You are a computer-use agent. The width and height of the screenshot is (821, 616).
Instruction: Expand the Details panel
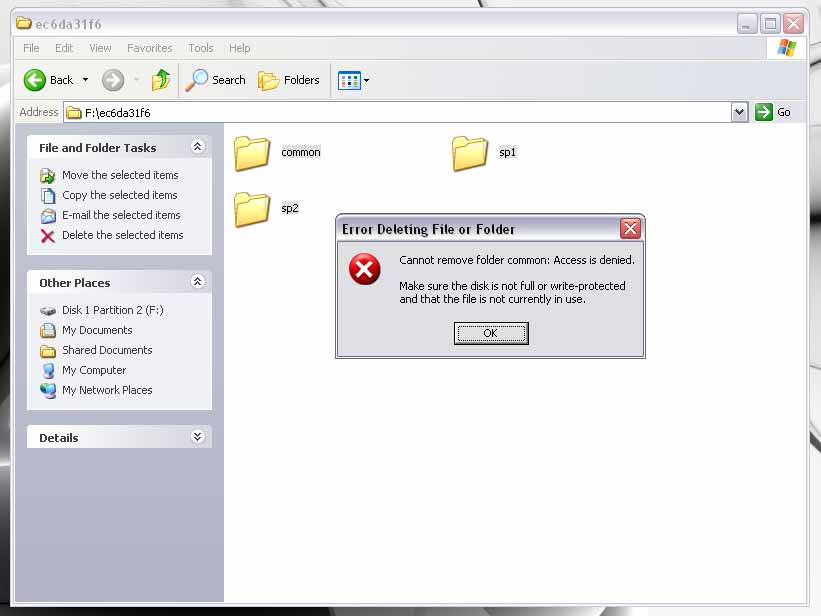[197, 437]
